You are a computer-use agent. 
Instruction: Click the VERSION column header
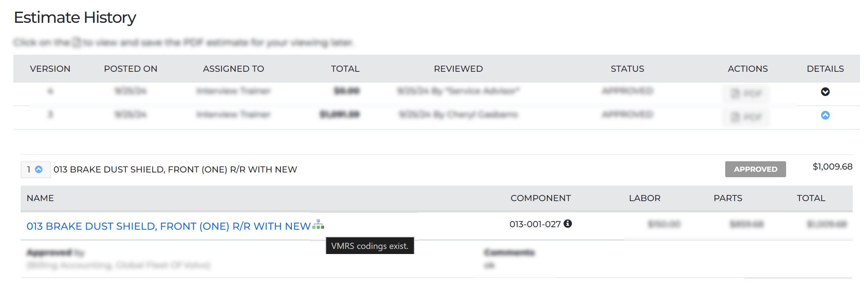[50, 69]
